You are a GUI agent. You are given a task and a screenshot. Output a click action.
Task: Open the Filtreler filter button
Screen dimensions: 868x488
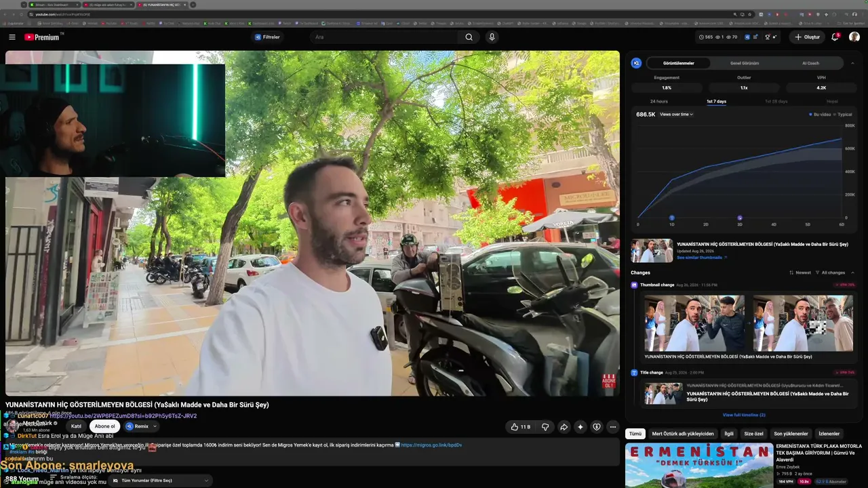267,37
